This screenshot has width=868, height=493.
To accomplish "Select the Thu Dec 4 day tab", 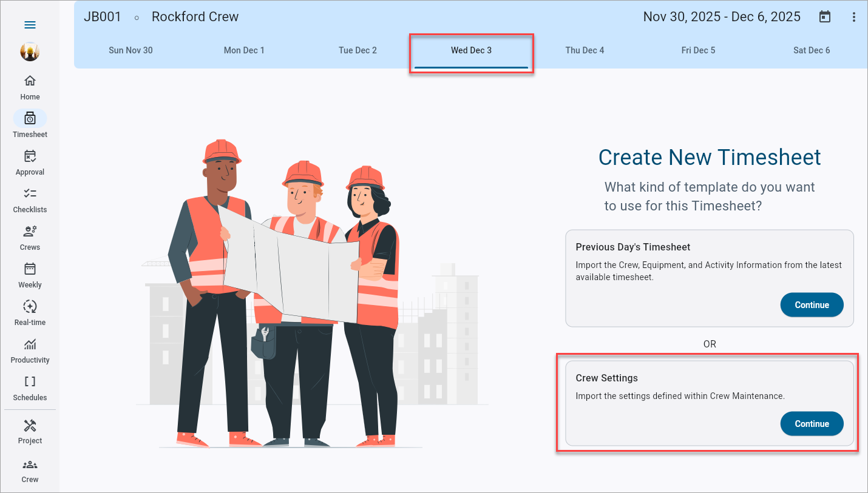I will 585,50.
